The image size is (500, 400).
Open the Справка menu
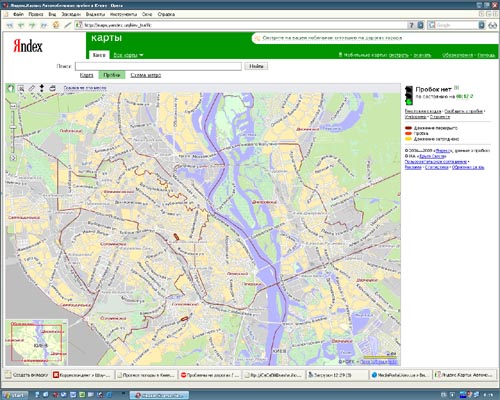[166, 14]
